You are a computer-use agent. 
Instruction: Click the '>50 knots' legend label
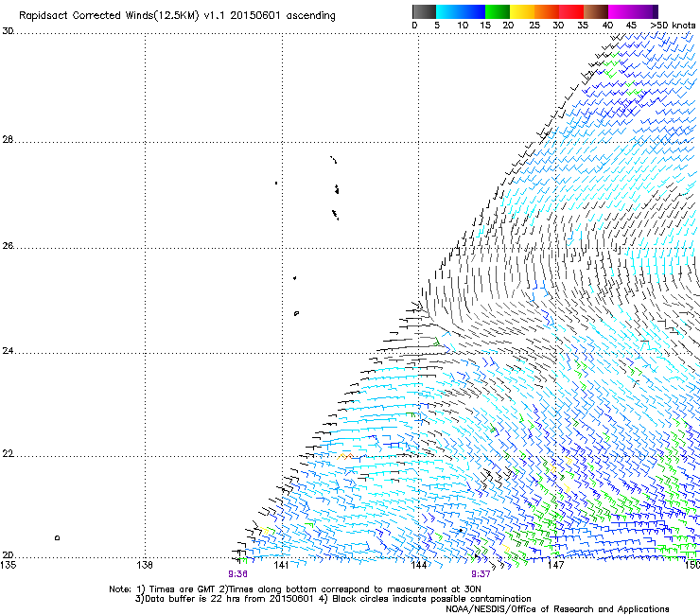tap(674, 26)
